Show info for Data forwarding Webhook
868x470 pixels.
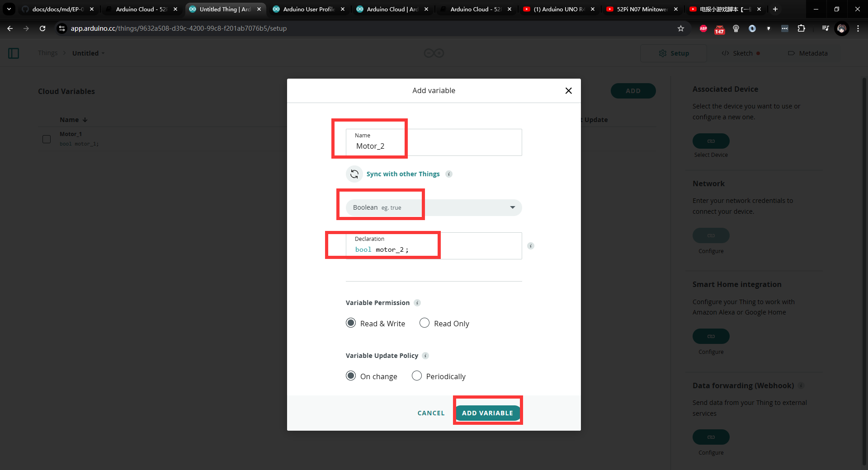pyautogui.click(x=801, y=385)
